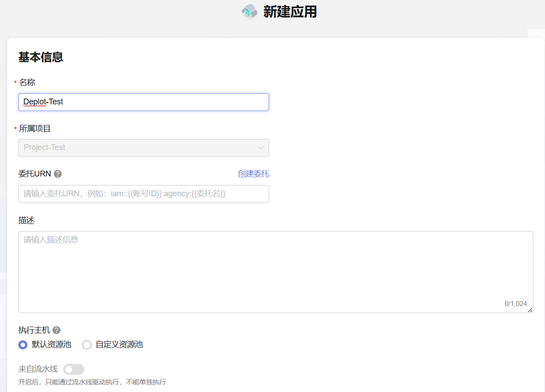The height and width of the screenshot is (392, 545).
Task: Click the 基本信息 section heading
Action: click(41, 57)
